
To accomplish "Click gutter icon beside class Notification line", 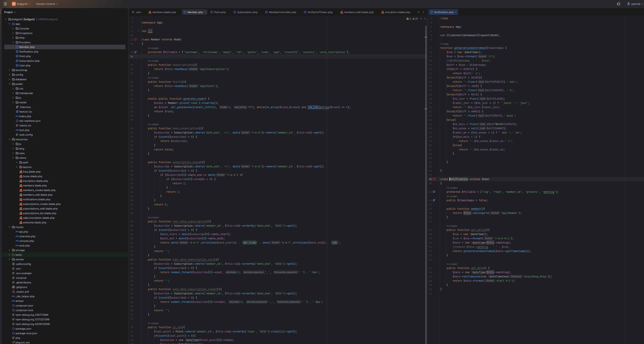I will click(434, 179).
